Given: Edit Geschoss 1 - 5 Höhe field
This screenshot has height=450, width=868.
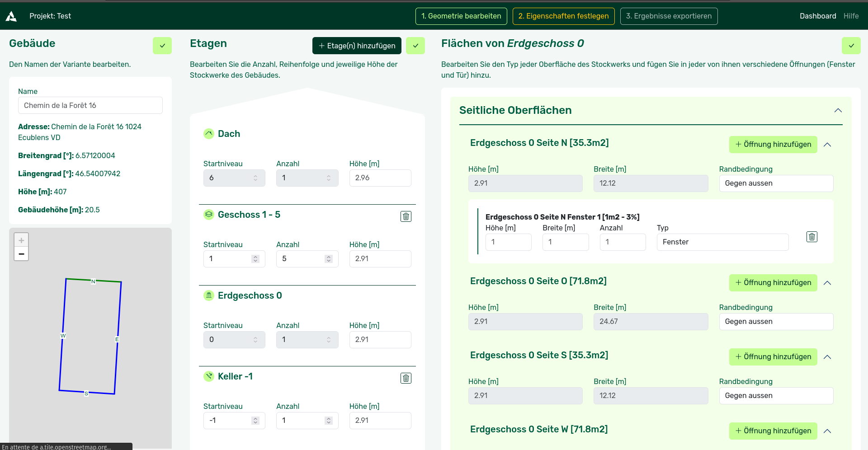Looking at the screenshot, I should pos(380,259).
